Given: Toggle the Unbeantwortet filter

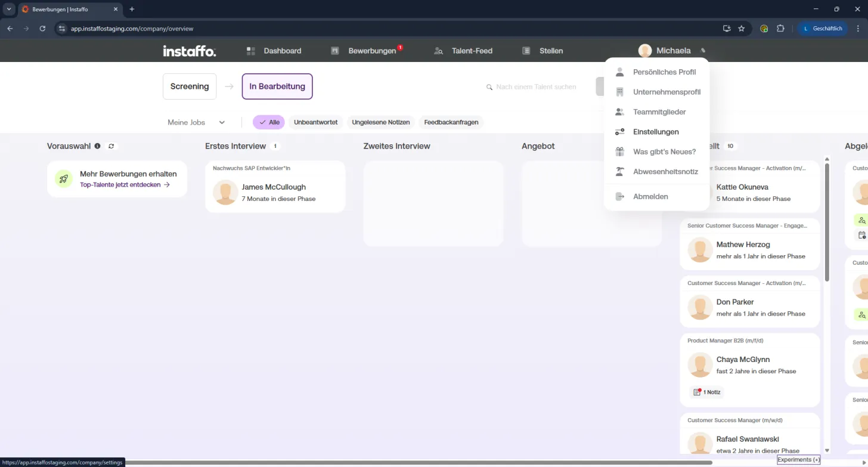Looking at the screenshot, I should 315,122.
